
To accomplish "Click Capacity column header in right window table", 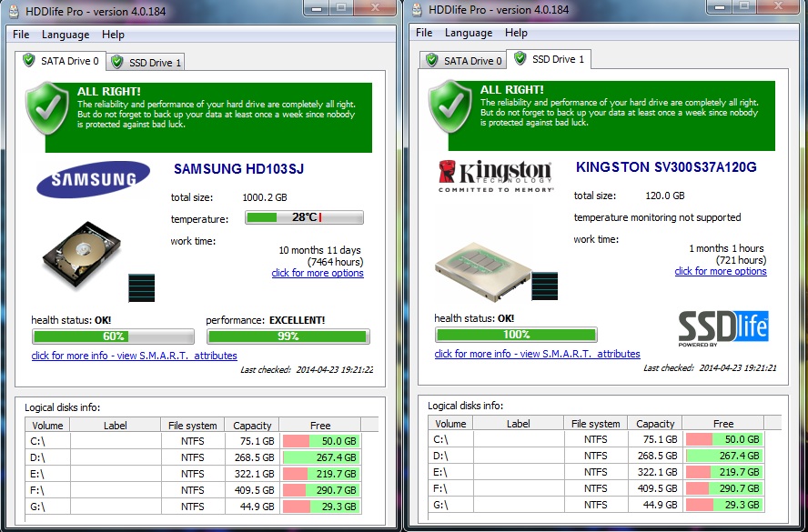I will 655,424.
